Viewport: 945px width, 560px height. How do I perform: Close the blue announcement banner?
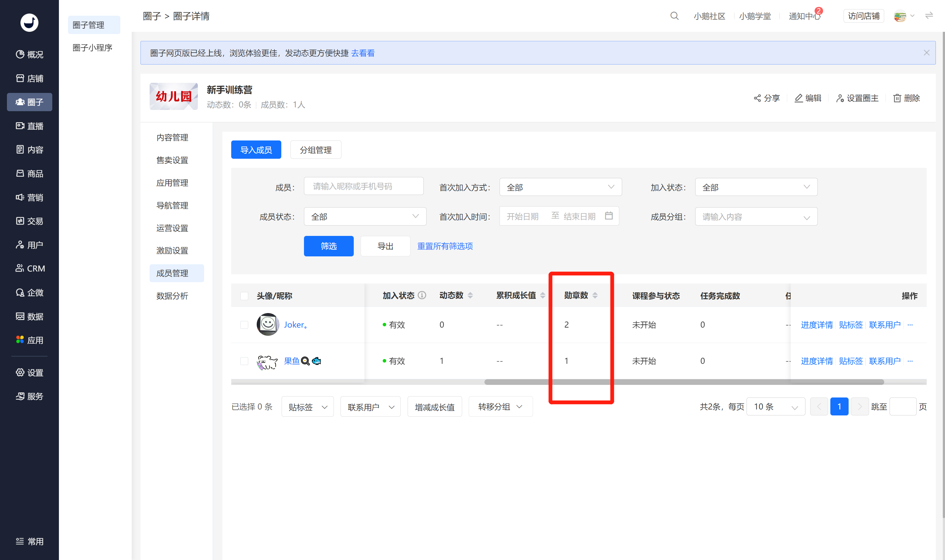point(926,53)
